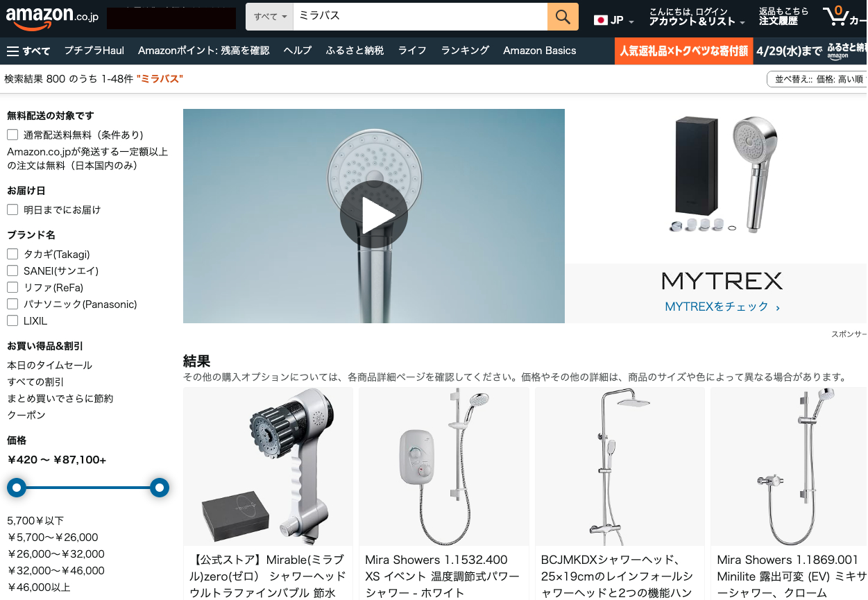Open the shopping cart icon

pyautogui.click(x=835, y=17)
